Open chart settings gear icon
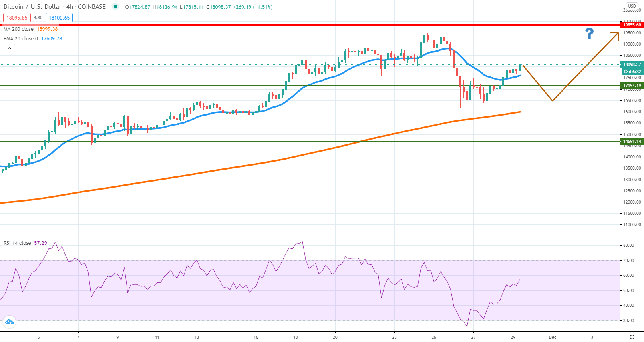 click(x=632, y=337)
